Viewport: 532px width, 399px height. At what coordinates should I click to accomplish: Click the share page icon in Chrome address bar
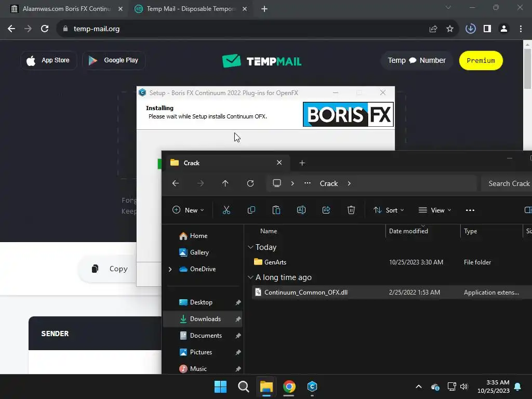433,29
